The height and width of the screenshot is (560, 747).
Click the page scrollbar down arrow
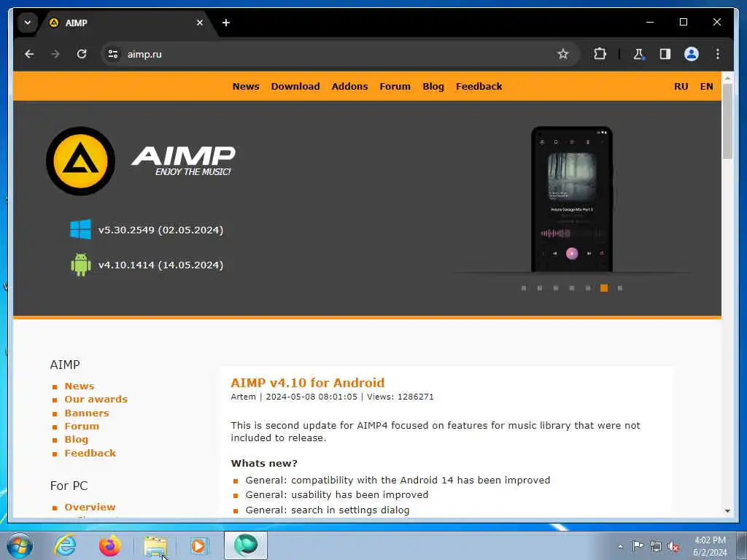(727, 510)
